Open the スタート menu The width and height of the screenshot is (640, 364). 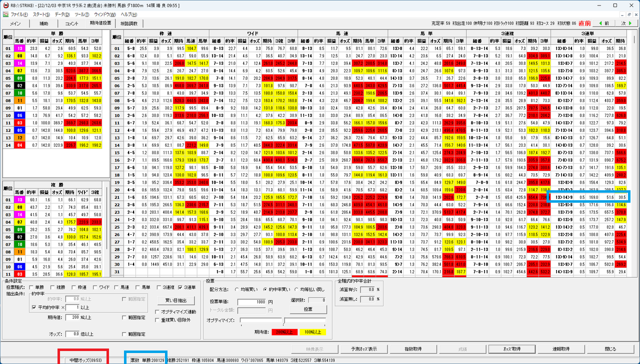[41, 14]
